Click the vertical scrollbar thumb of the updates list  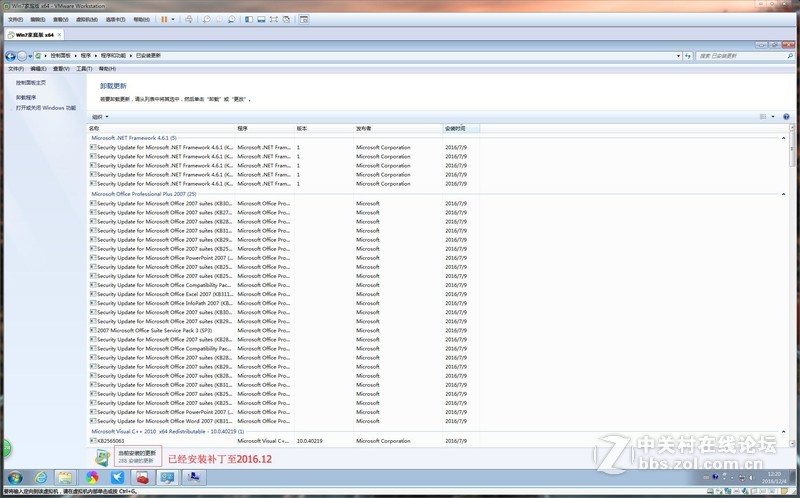point(792,149)
